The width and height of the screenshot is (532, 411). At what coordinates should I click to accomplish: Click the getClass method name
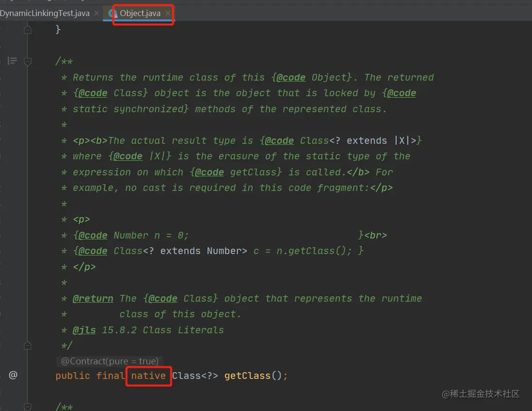pyautogui.click(x=248, y=376)
